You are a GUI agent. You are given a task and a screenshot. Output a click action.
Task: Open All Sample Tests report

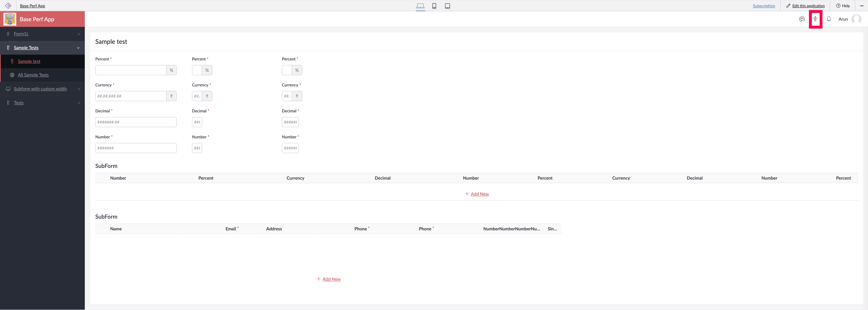point(33,75)
